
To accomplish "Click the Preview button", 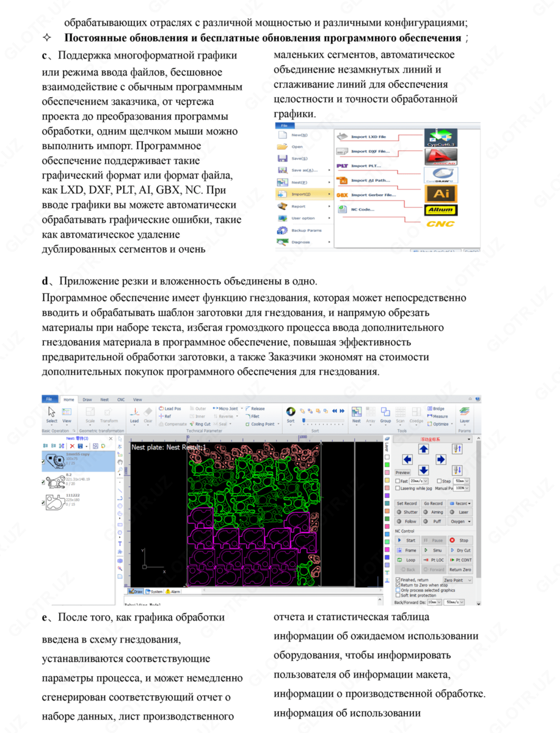I will 402,473.
